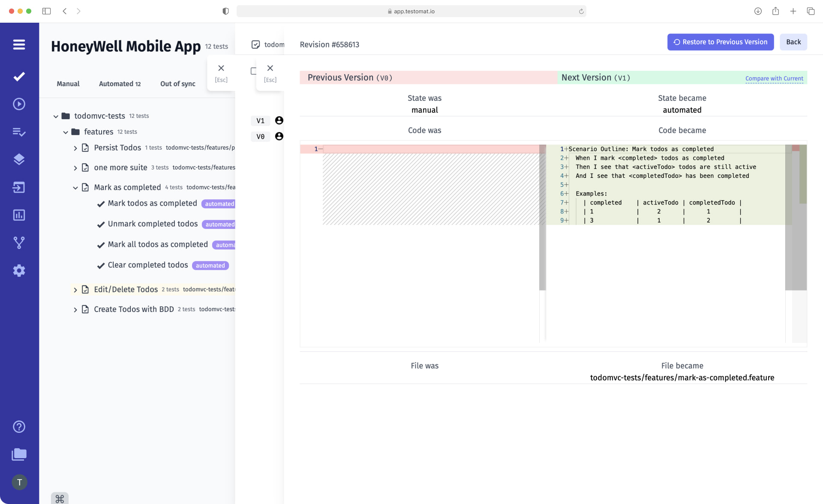Expand the Persist Todos test suite
The height and width of the screenshot is (504, 823).
tap(75, 147)
